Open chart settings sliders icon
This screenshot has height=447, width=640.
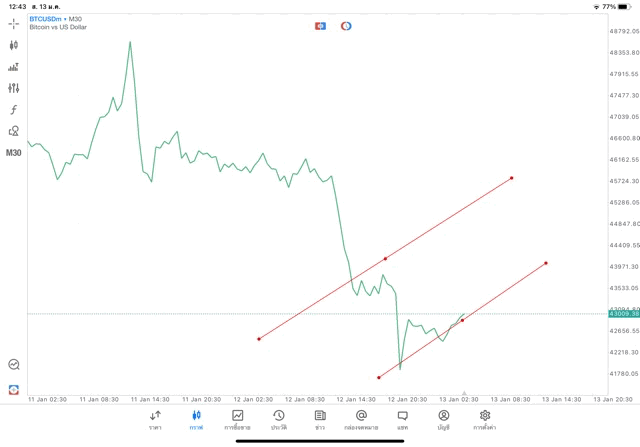[x=14, y=88]
